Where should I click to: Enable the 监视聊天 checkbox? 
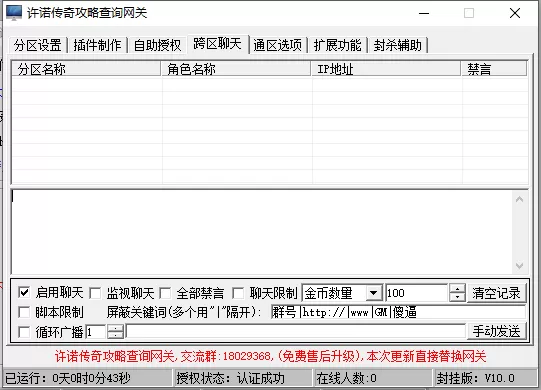point(95,293)
